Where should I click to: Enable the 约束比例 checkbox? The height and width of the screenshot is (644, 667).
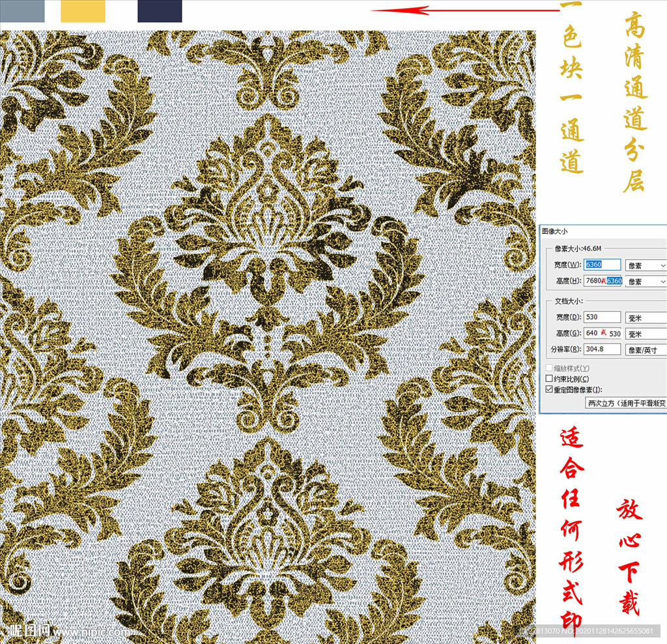549,378
